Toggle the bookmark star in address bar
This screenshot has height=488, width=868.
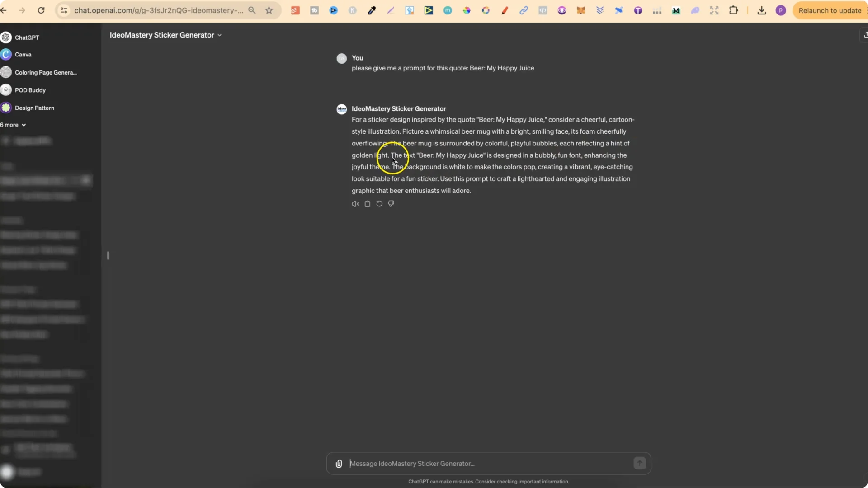[x=269, y=10]
